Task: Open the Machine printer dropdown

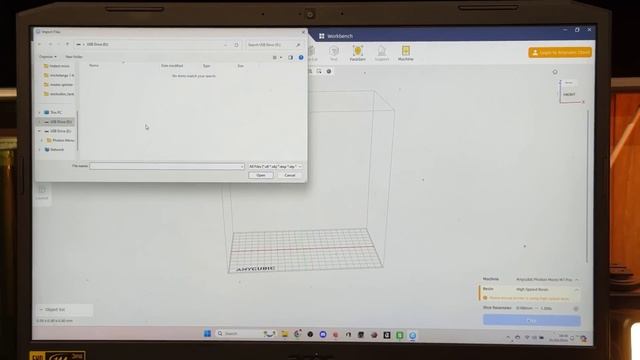Action: pyautogui.click(x=547, y=280)
